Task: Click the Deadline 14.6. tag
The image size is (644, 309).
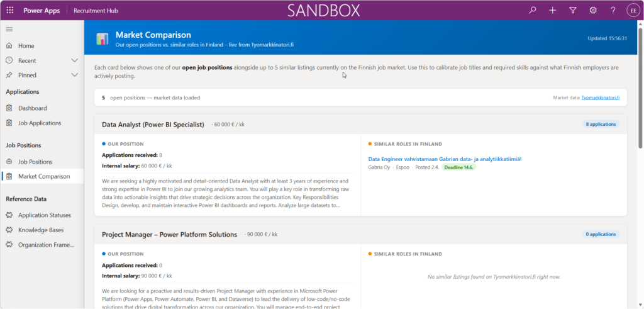Action: [458, 167]
